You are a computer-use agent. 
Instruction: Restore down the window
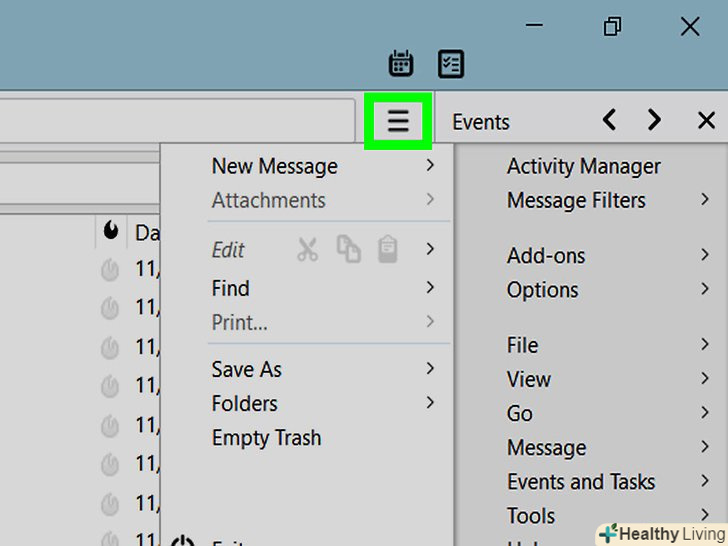tap(612, 26)
